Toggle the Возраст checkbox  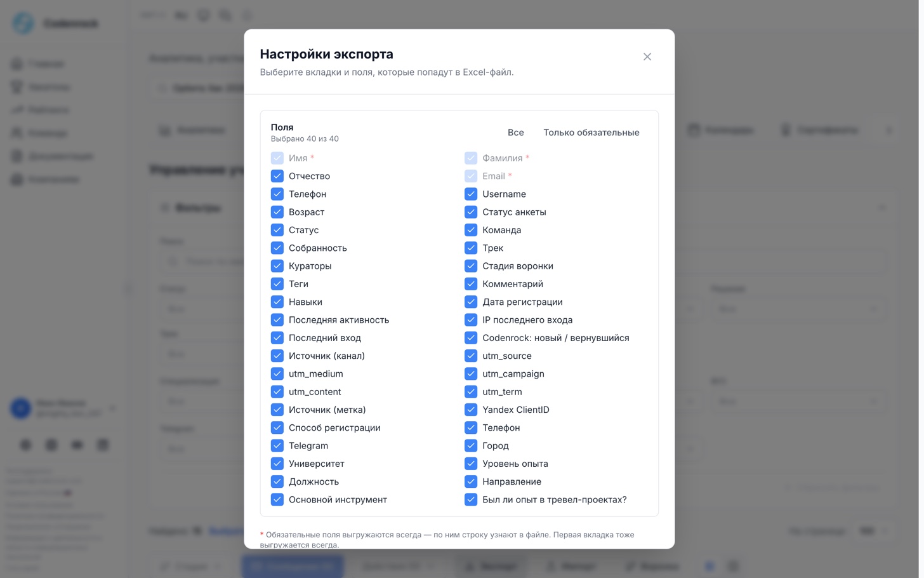(277, 212)
